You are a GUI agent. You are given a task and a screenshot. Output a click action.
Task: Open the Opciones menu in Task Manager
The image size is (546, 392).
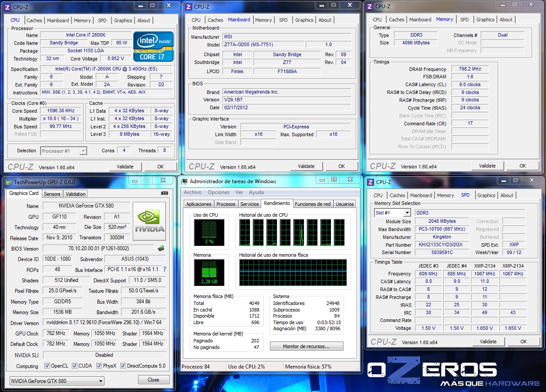219,192
